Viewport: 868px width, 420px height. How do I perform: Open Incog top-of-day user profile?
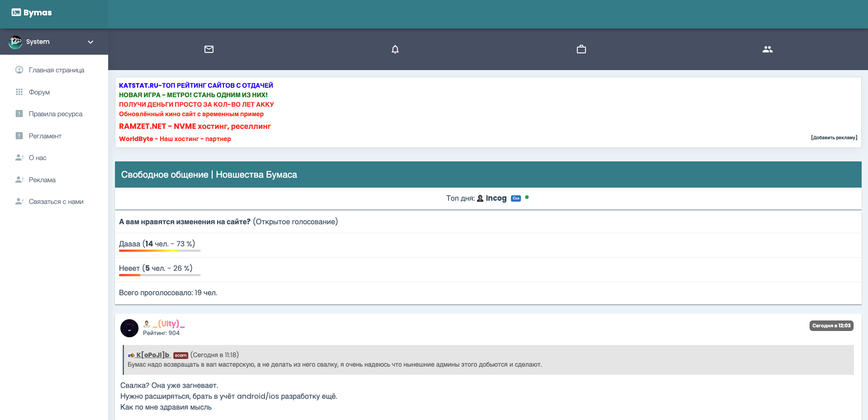496,198
